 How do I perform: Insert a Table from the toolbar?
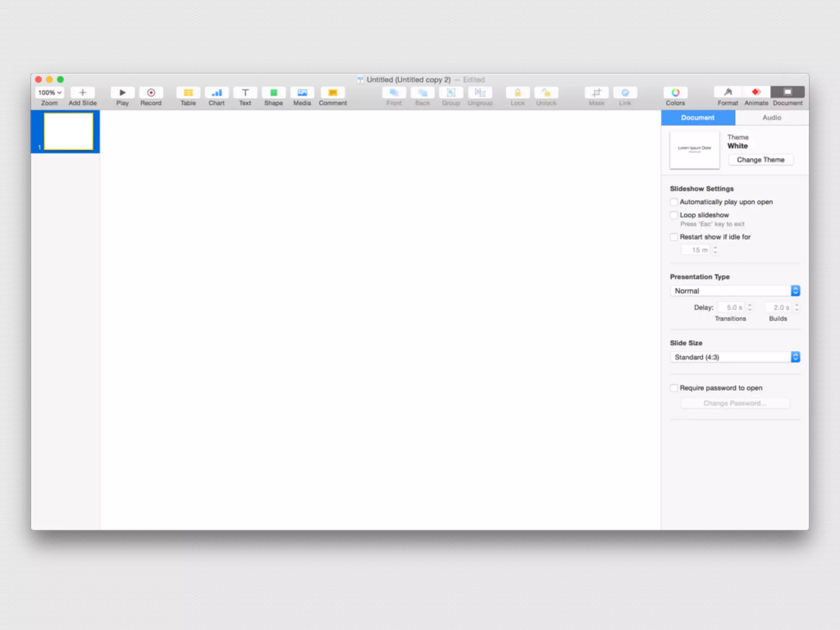click(188, 92)
